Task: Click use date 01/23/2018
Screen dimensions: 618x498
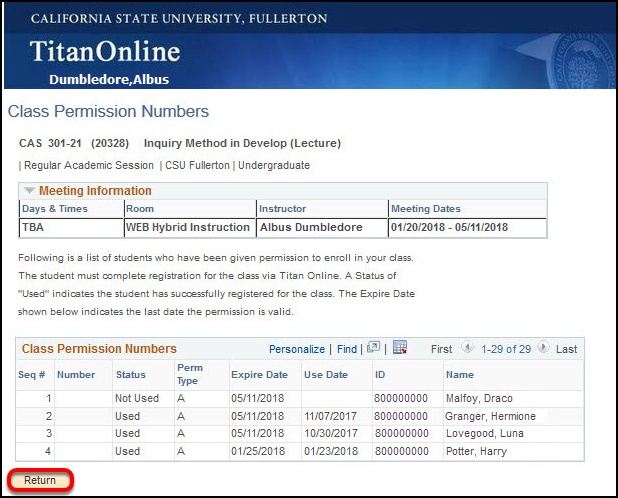Action: tap(331, 451)
